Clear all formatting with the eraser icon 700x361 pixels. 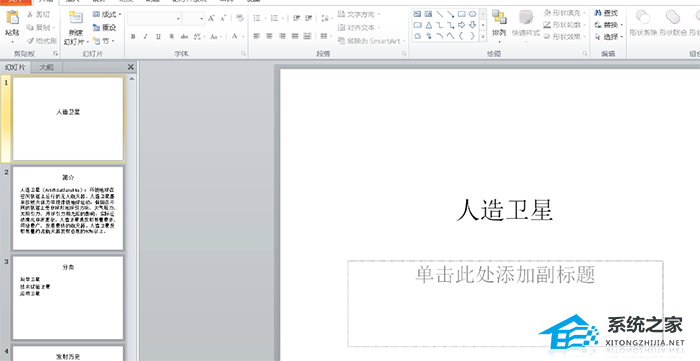click(240, 18)
